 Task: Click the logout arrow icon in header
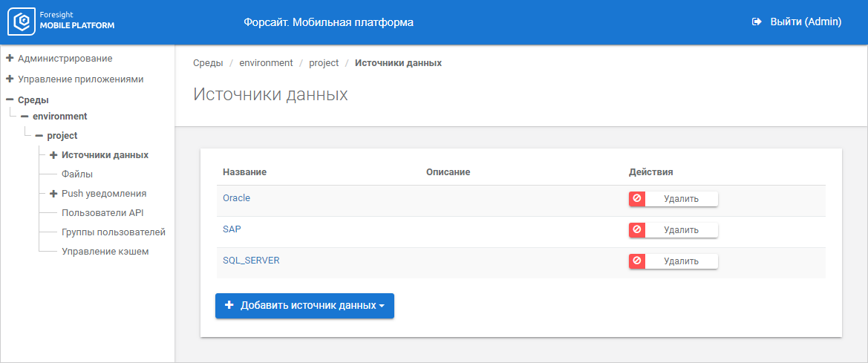[x=757, y=22]
